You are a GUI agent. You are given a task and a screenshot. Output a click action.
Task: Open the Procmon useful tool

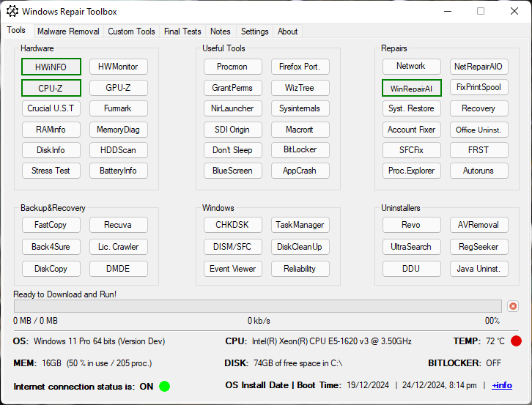click(232, 67)
